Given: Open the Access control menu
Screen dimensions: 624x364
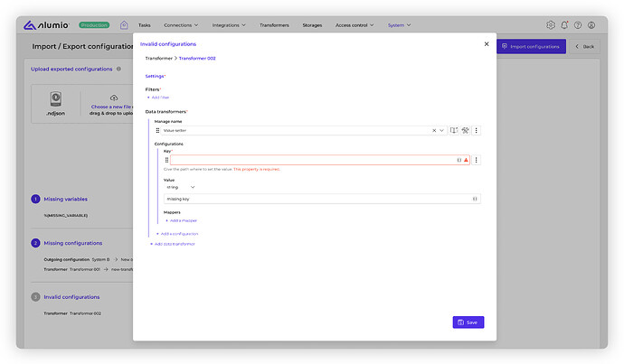Looking at the screenshot, I should click(x=355, y=25).
